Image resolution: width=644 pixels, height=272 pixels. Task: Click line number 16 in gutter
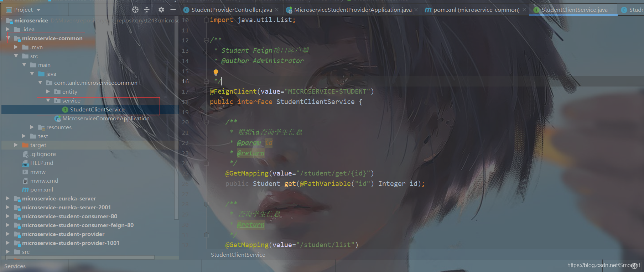pos(185,82)
